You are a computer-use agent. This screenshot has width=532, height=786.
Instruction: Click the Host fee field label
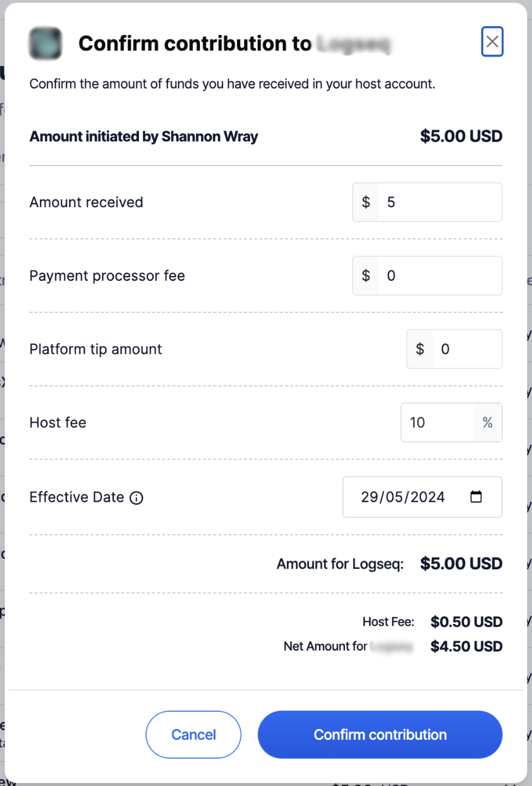[x=58, y=423]
